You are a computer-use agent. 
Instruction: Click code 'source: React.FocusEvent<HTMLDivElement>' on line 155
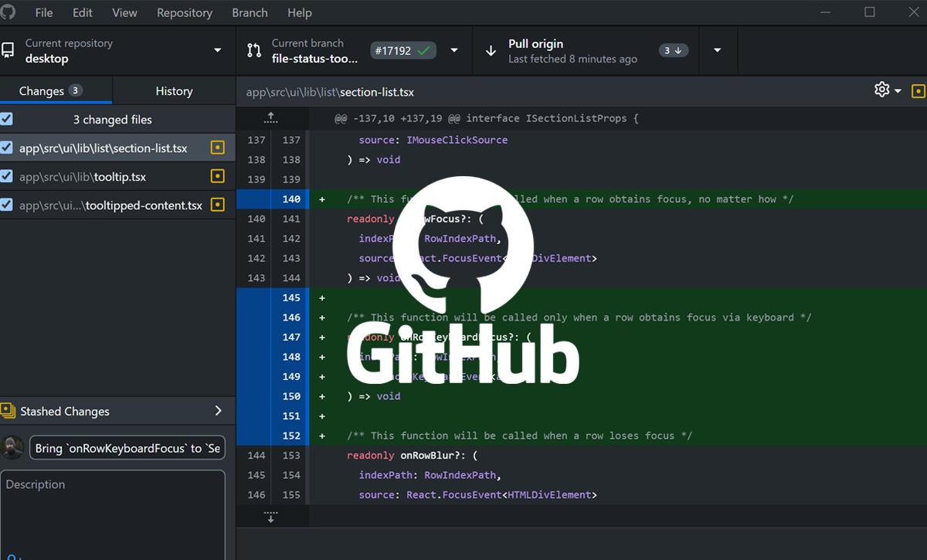(477, 495)
